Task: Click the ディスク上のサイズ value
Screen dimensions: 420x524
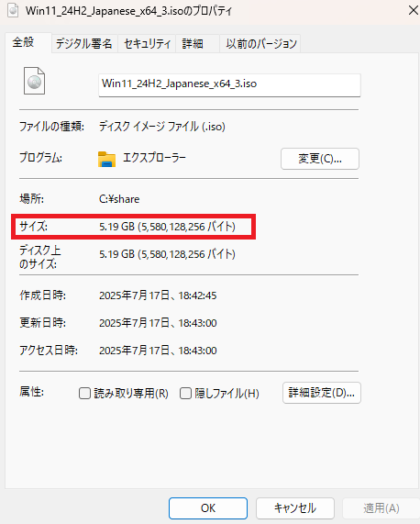Action: (167, 254)
